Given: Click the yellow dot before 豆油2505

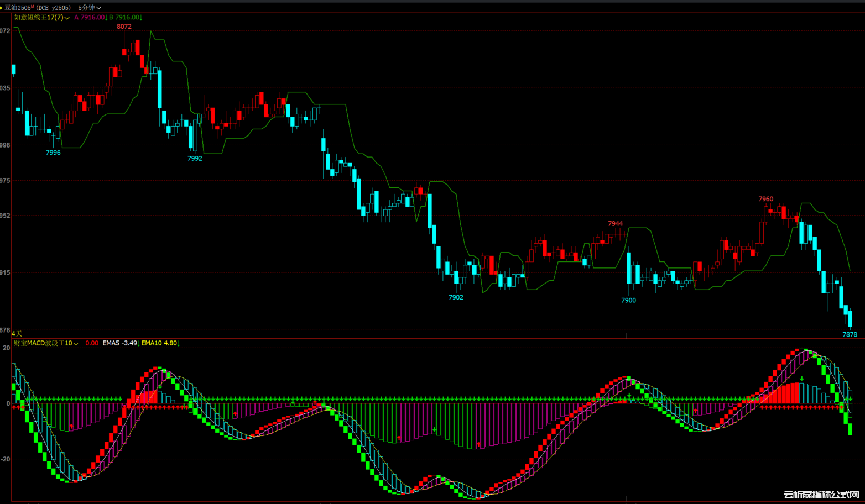Looking at the screenshot, I should 2,8.
